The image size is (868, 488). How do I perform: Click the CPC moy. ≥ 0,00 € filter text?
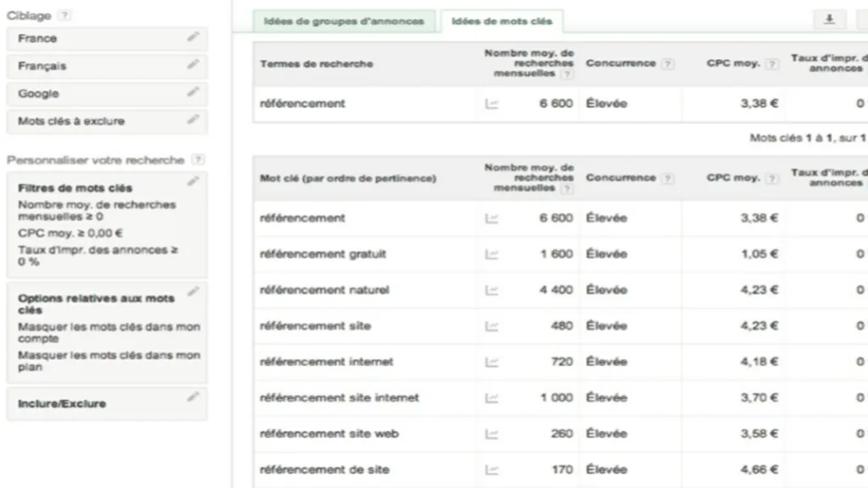pyautogui.click(x=70, y=233)
